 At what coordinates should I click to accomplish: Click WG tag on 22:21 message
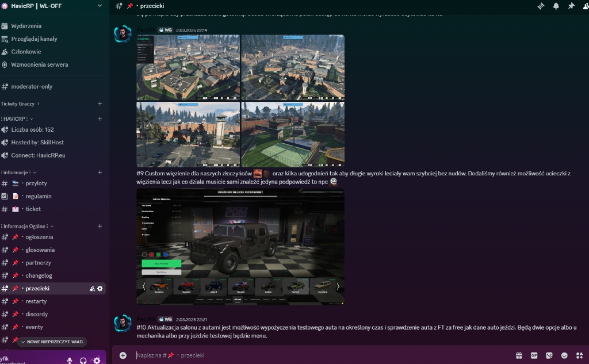[165, 319]
